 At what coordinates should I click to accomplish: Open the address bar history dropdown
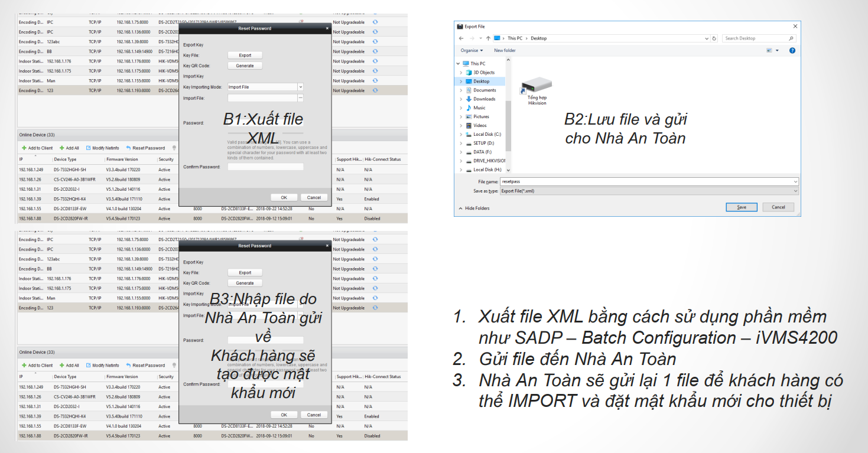coord(707,38)
